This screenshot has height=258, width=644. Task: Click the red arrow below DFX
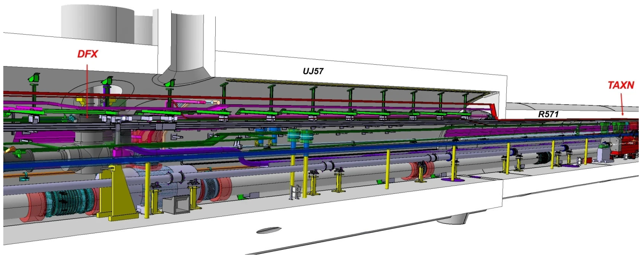pyautogui.click(x=87, y=90)
